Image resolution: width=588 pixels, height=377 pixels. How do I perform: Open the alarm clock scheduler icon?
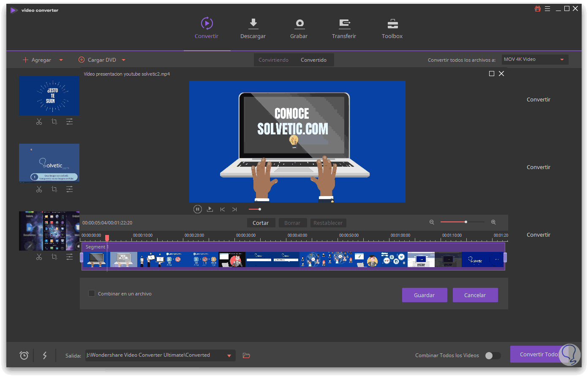[x=24, y=355]
